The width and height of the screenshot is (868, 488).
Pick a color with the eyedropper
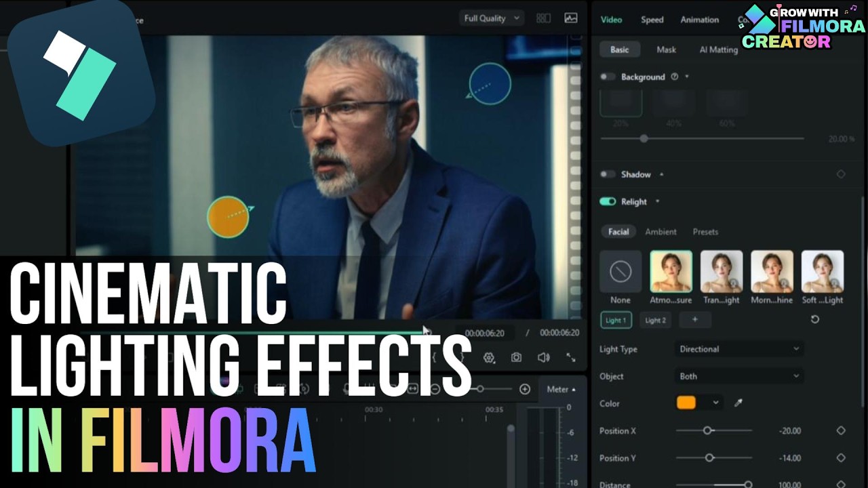coord(738,403)
